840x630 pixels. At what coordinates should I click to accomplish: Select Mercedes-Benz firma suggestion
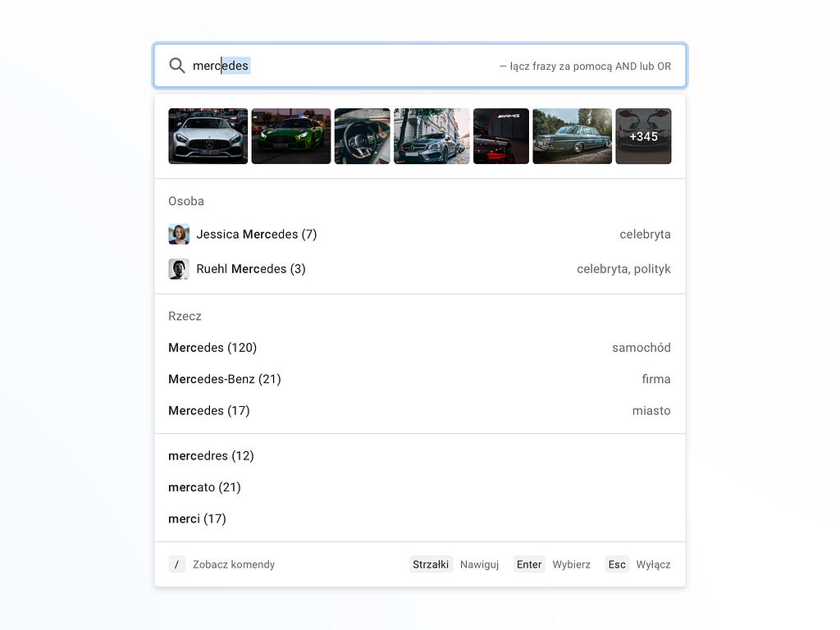coord(224,379)
